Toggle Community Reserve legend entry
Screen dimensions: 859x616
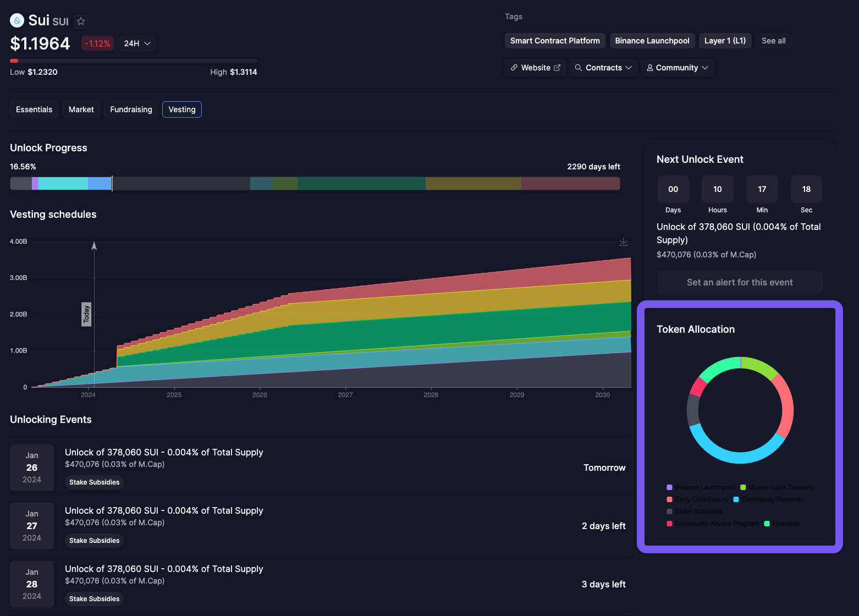[x=767, y=499]
